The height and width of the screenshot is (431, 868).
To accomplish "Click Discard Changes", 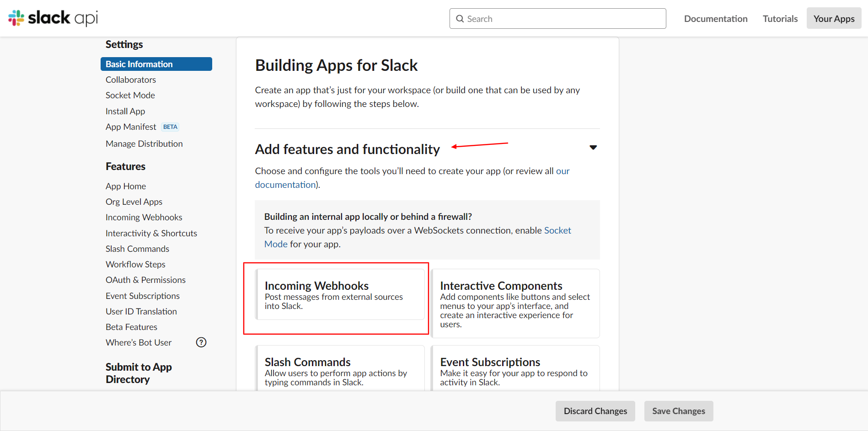I will pos(595,411).
